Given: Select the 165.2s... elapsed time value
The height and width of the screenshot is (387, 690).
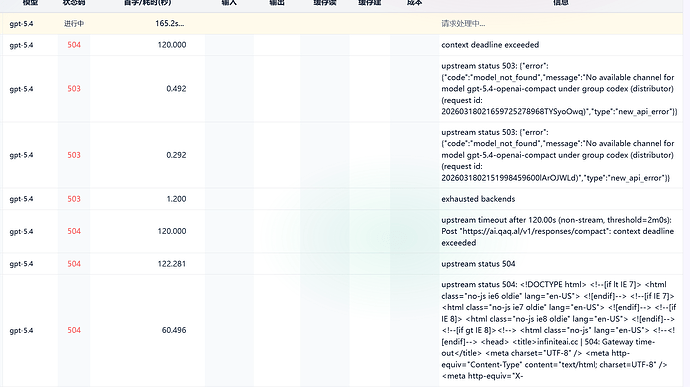Looking at the screenshot, I should [x=170, y=24].
